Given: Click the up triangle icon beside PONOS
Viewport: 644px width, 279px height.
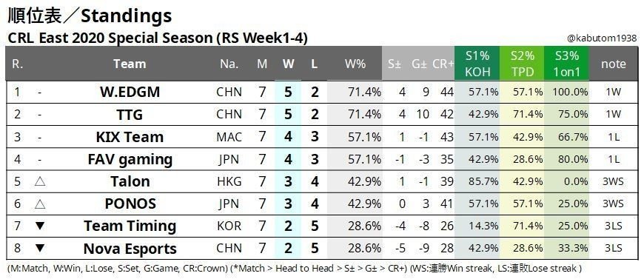Looking at the screenshot, I should [x=40, y=204].
